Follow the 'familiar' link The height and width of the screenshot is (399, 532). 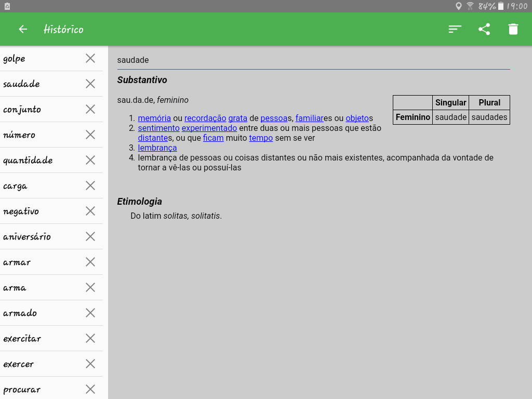(310, 118)
